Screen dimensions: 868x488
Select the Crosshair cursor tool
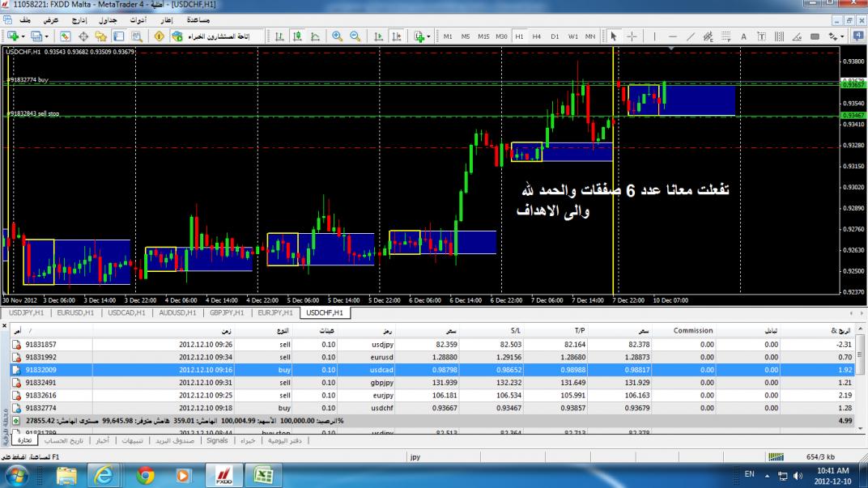pyautogui.click(x=632, y=36)
